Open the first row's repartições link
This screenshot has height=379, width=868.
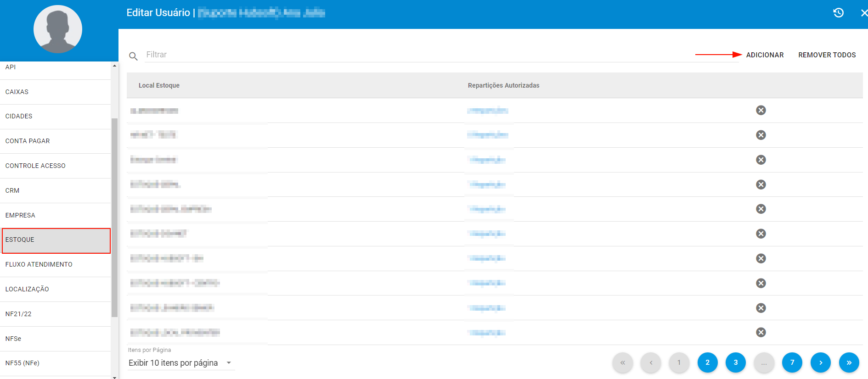click(488, 111)
